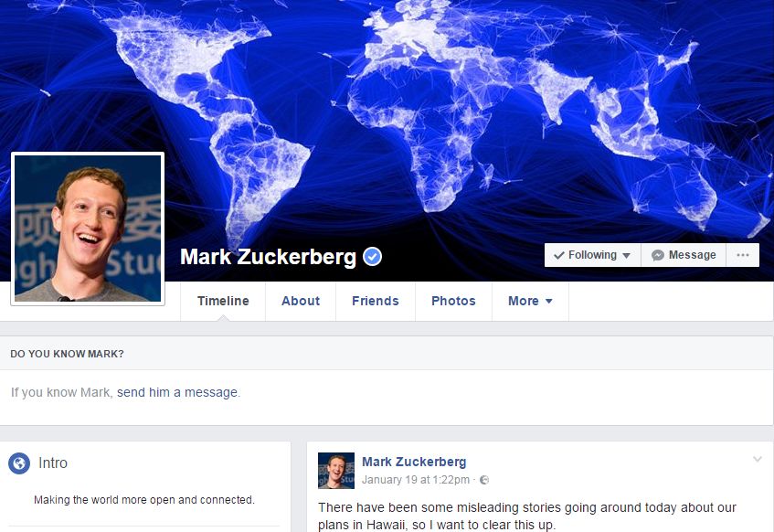The image size is (774, 532).
Task: Open the Photos tab
Action: point(453,301)
